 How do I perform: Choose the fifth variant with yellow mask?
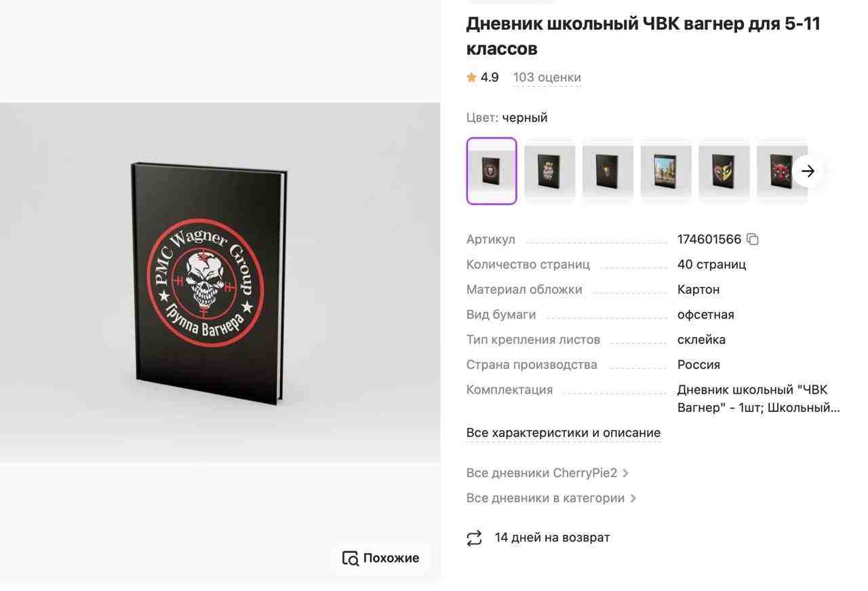point(724,171)
